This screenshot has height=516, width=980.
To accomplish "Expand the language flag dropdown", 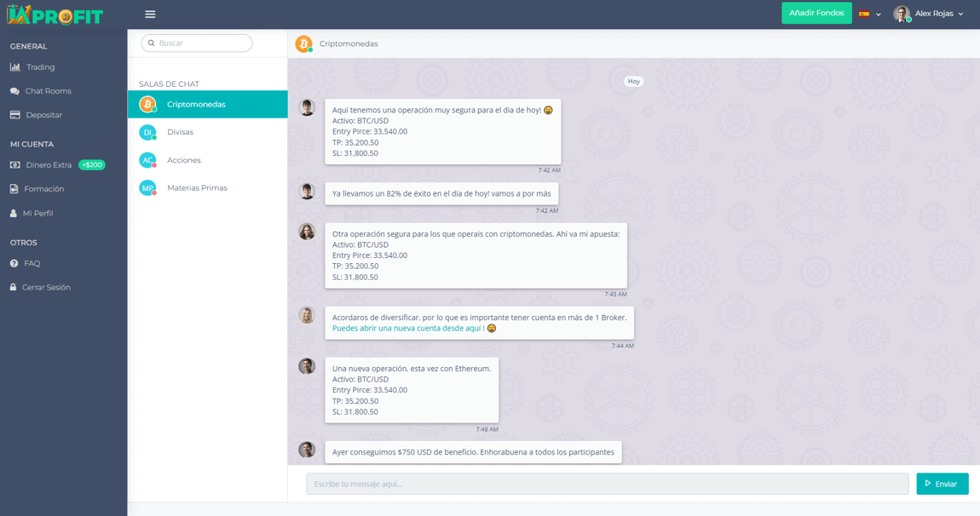I will [869, 14].
